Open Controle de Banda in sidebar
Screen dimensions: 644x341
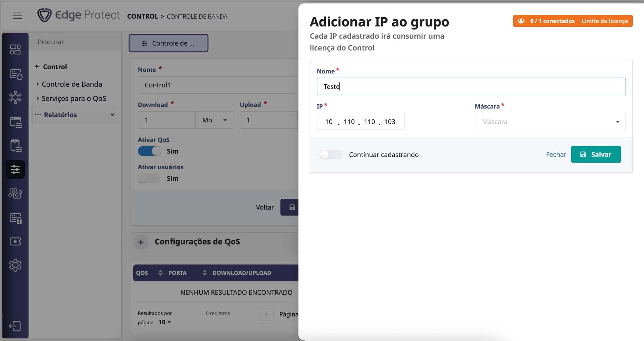click(72, 84)
